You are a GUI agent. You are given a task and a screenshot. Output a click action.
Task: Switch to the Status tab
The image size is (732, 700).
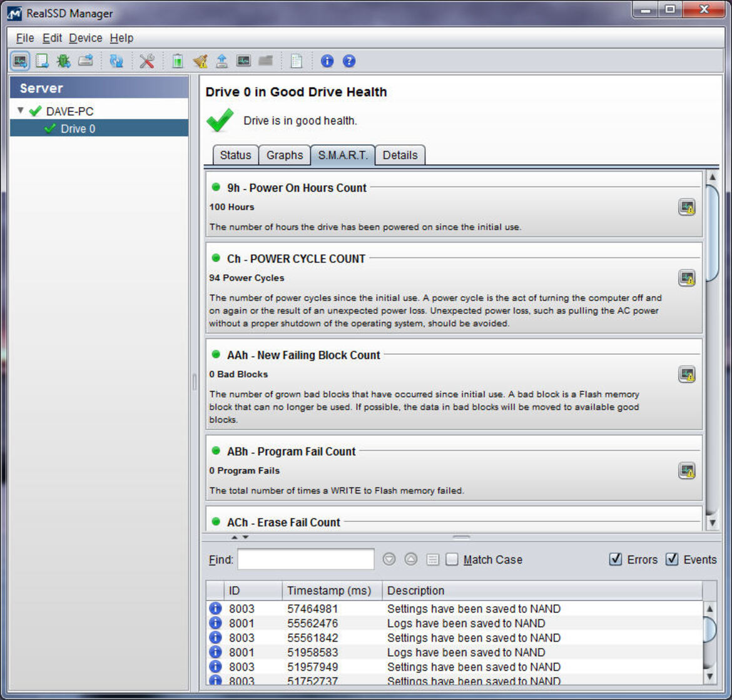(236, 155)
